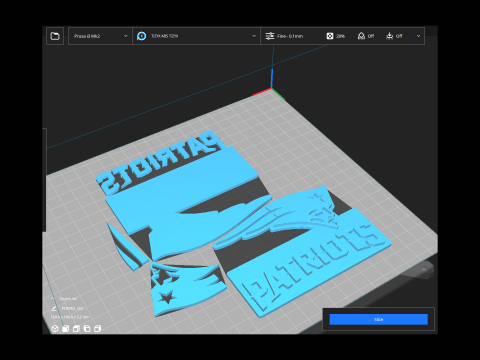Click the infill percentage icon

coord(330,36)
